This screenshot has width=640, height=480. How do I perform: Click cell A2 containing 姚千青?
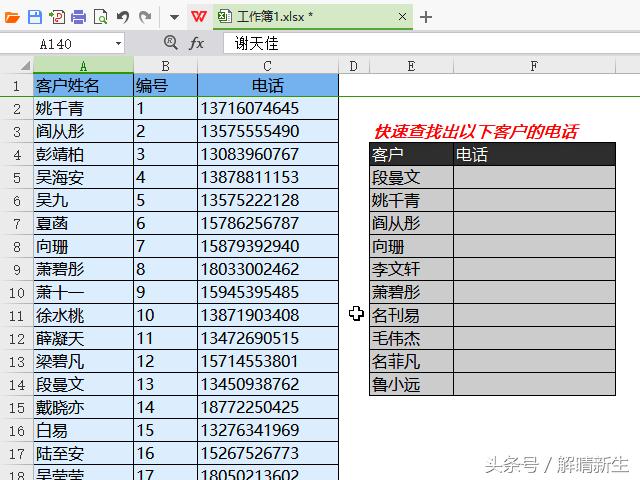click(x=83, y=109)
